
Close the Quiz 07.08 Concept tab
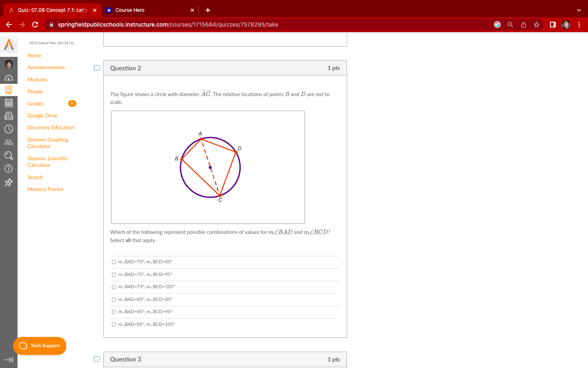coord(95,10)
